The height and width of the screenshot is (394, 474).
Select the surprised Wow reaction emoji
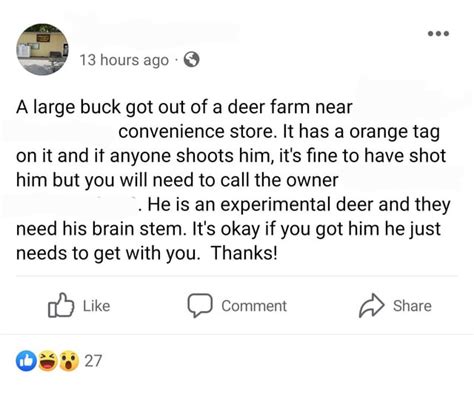(x=69, y=361)
